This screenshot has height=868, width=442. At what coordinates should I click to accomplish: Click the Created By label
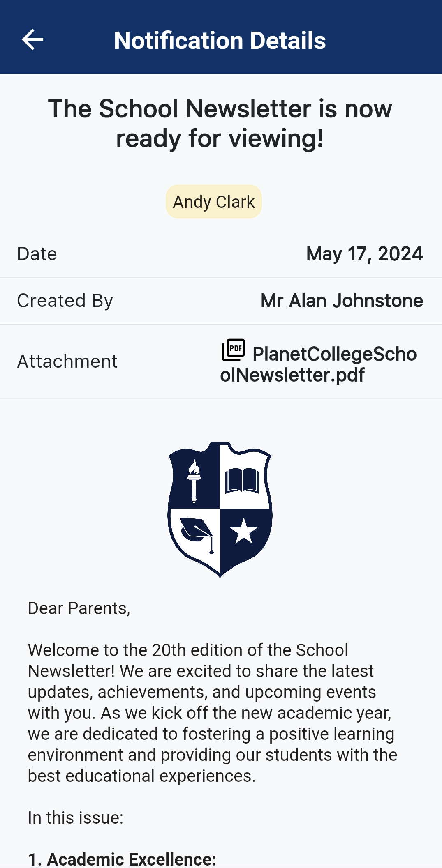tap(65, 301)
